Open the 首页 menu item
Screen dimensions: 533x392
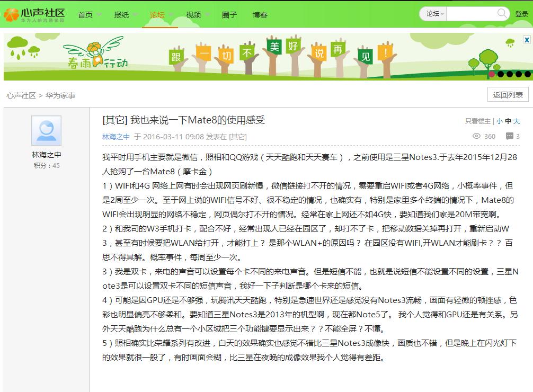[85, 15]
